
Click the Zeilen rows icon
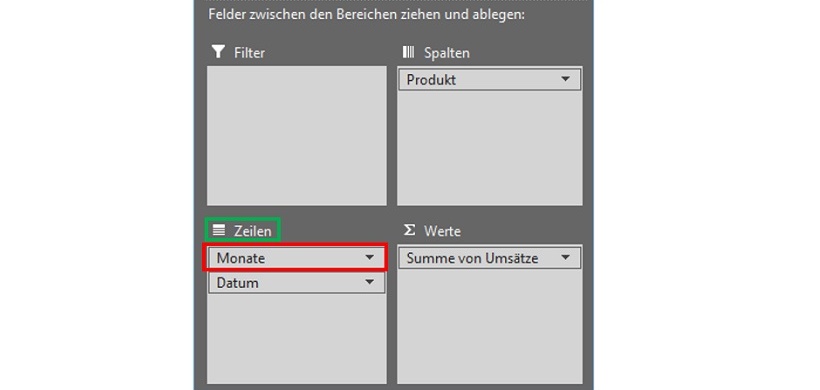tap(219, 230)
